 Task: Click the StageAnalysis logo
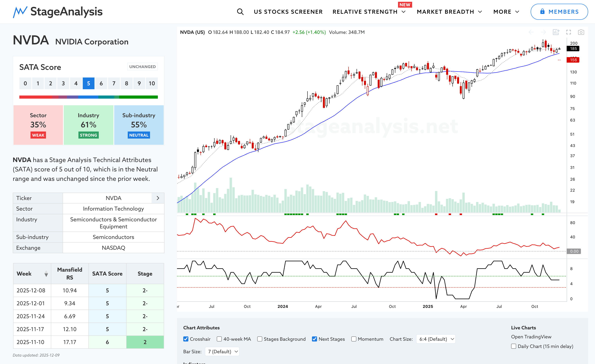click(x=58, y=12)
